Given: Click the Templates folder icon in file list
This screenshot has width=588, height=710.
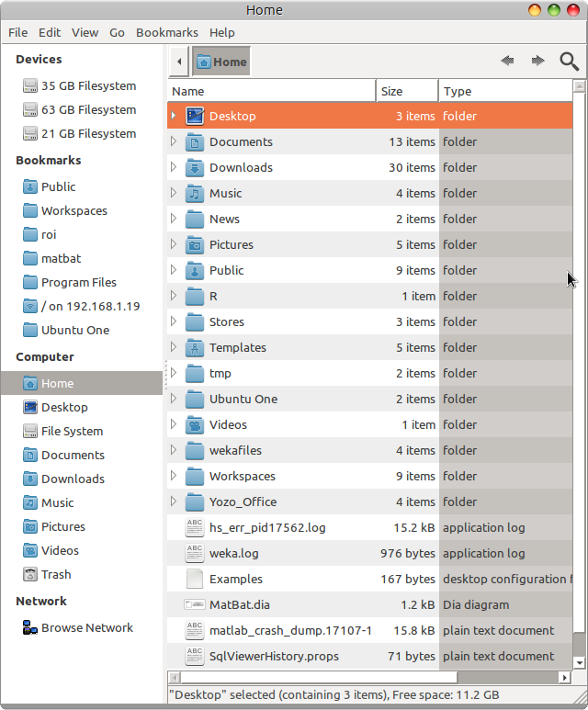Looking at the screenshot, I should (x=195, y=347).
